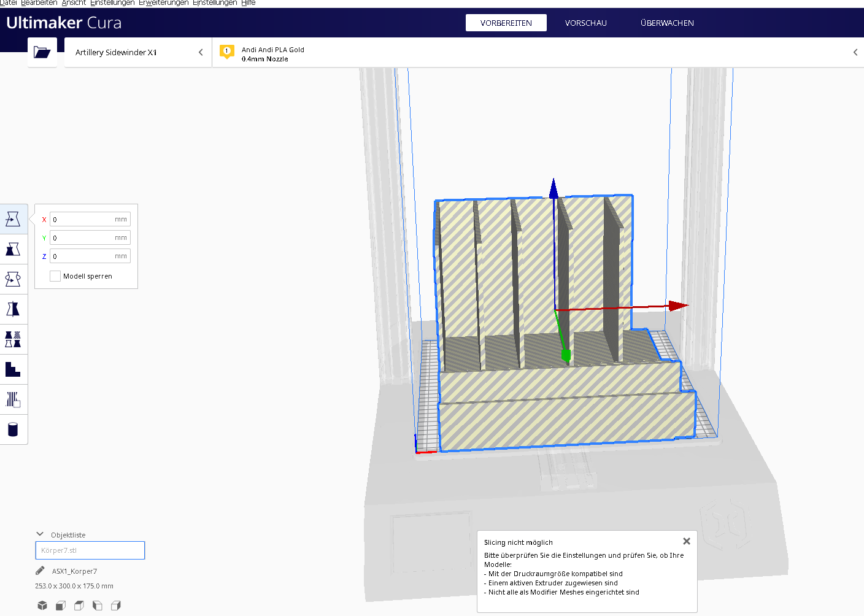Open Per Model Settings tool
Image resolution: width=864 pixels, height=616 pixels.
tap(13, 339)
